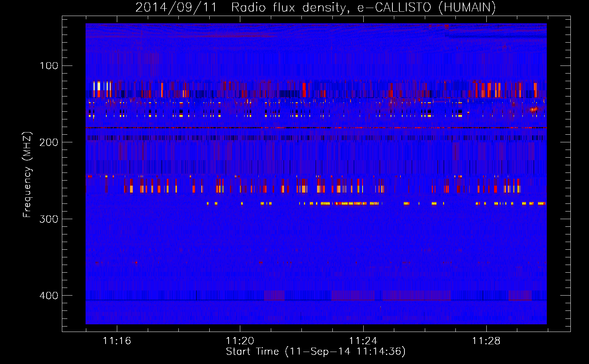The width and height of the screenshot is (589, 364).
Task: Click the 300 frequency tick label
Action: 49,219
